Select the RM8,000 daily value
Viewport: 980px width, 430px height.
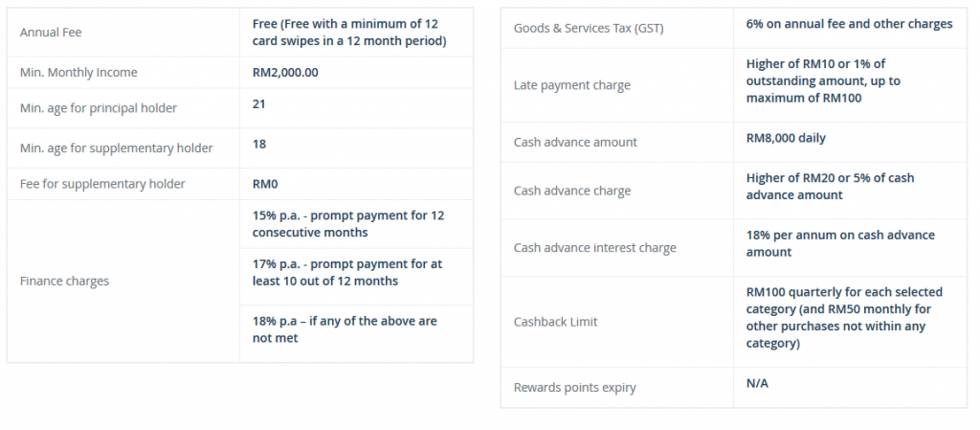(x=786, y=138)
